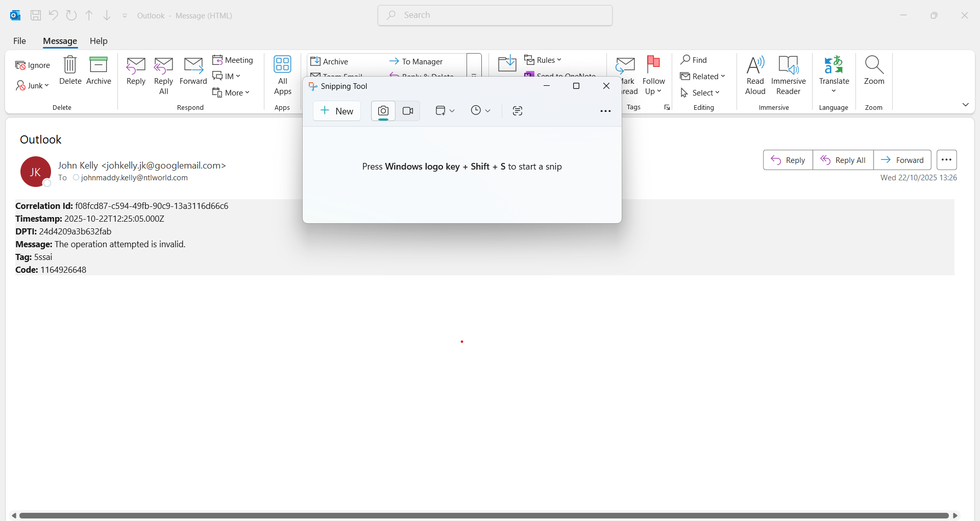The width and height of the screenshot is (980, 521).
Task: Click the Move to folder icon
Action: pos(507,64)
